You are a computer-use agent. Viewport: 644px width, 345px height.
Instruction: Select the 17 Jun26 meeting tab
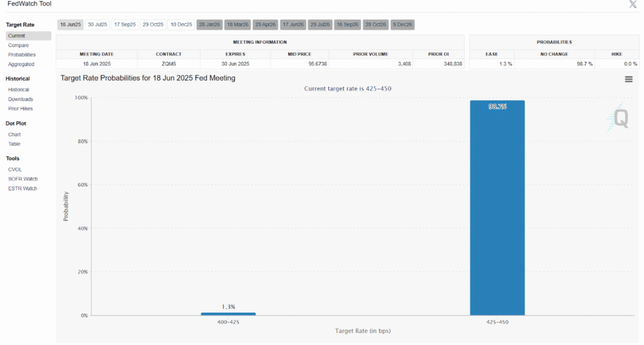coord(293,25)
